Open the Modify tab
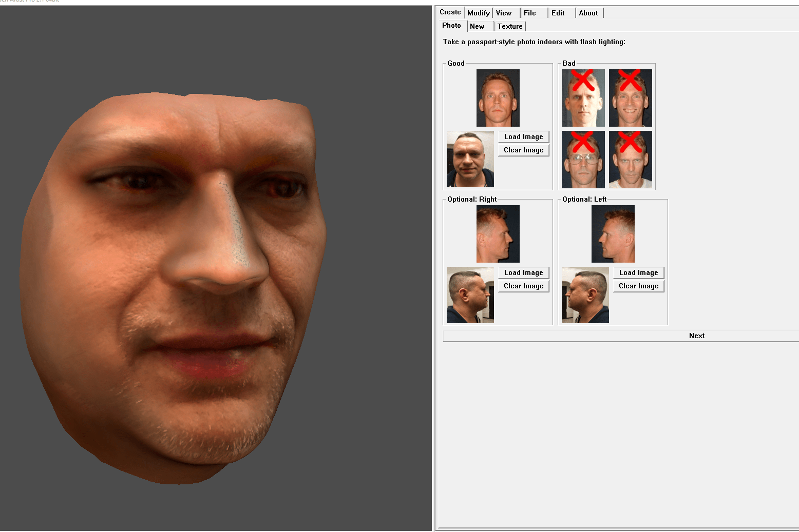Viewport: 799px width, 532px height. 479,13
